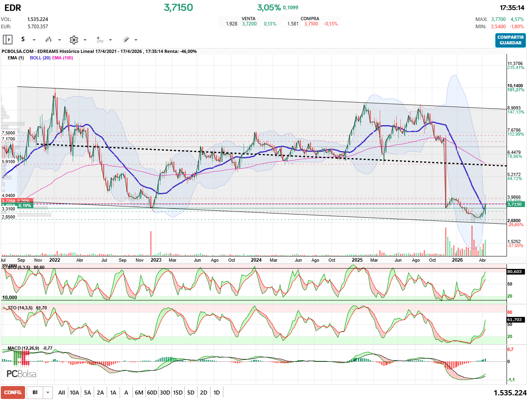The image size is (532, 401).
Task: Click the candlestick chart type icon
Action: (48, 40)
